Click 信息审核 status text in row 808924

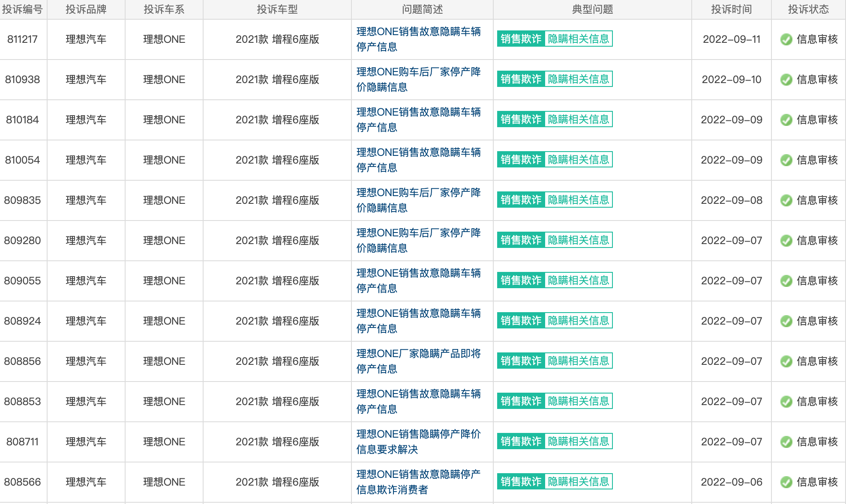point(817,321)
